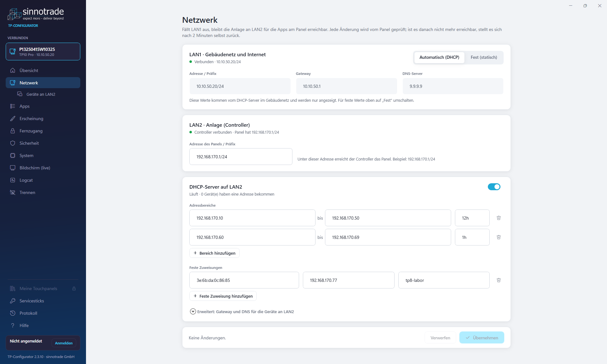Click the Servicesticks key icon
Screen dimensions: 607x364
coord(13,301)
